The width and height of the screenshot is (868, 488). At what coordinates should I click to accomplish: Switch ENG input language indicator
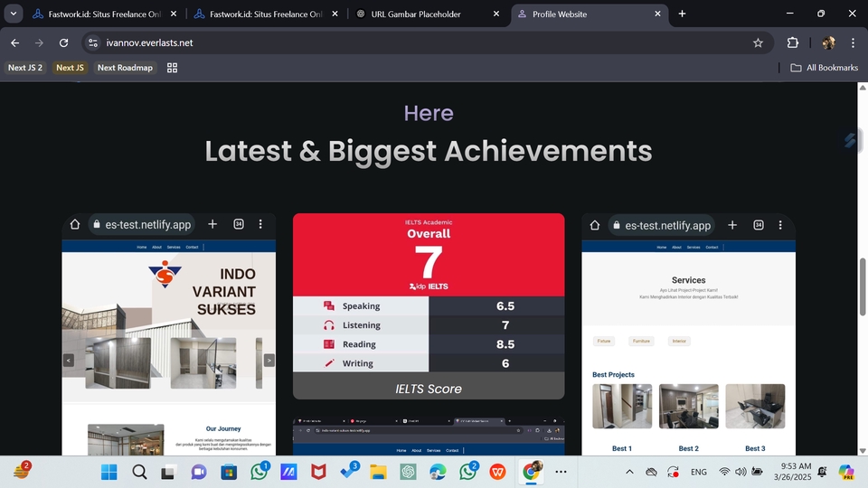699,472
